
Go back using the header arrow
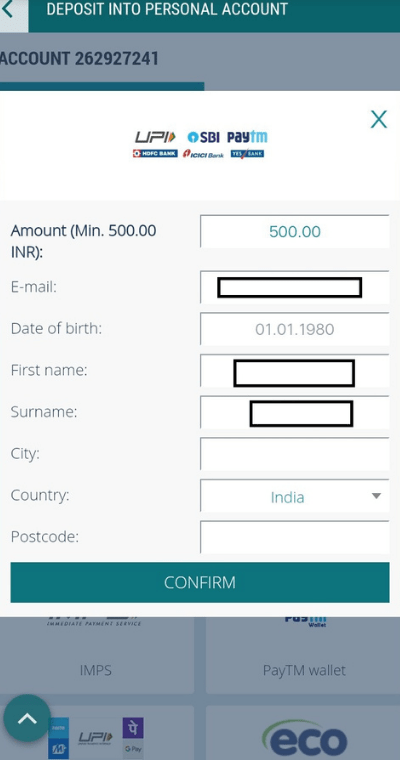pyautogui.click(x=9, y=10)
